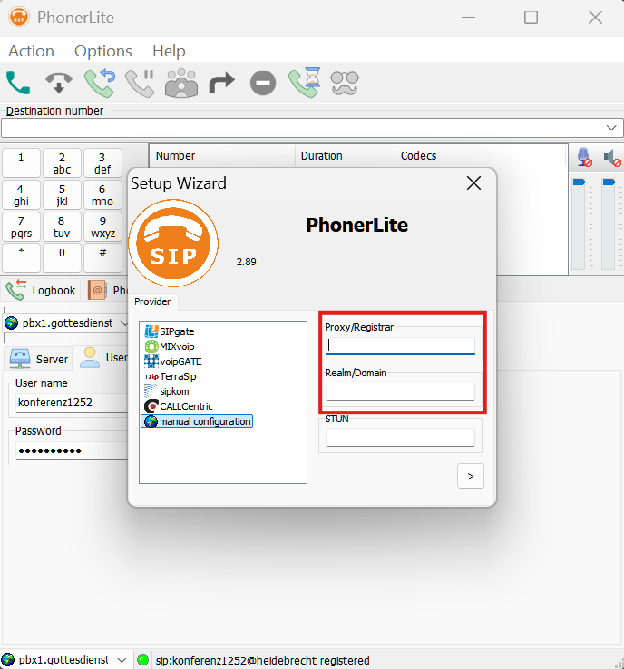The width and height of the screenshot is (624, 669).
Task: Click the handset with hourglass icon
Action: [304, 82]
